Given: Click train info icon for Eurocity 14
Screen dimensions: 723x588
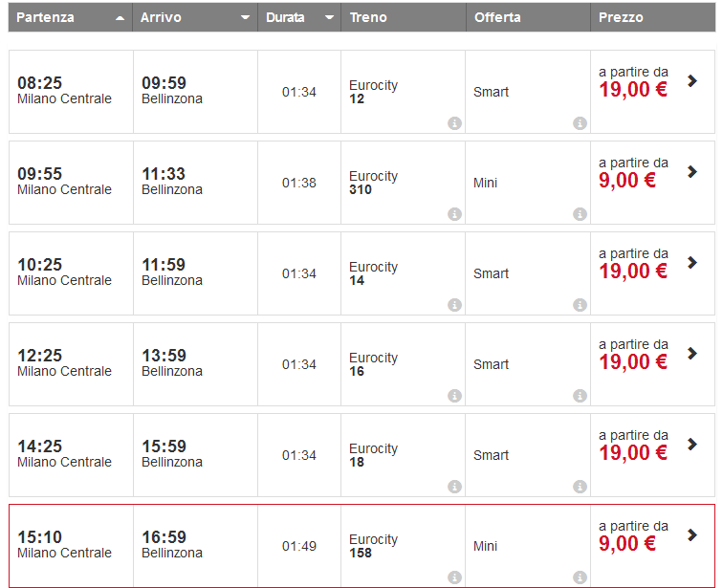Looking at the screenshot, I should [454, 305].
